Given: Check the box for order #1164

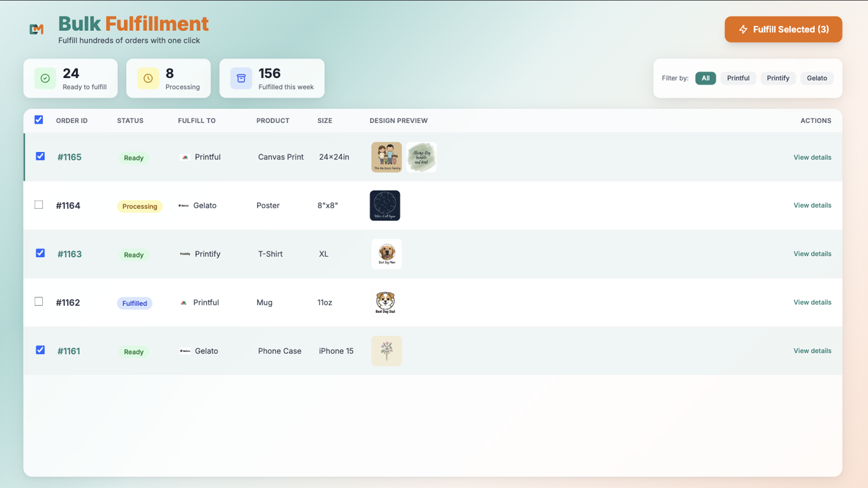Looking at the screenshot, I should tap(39, 204).
